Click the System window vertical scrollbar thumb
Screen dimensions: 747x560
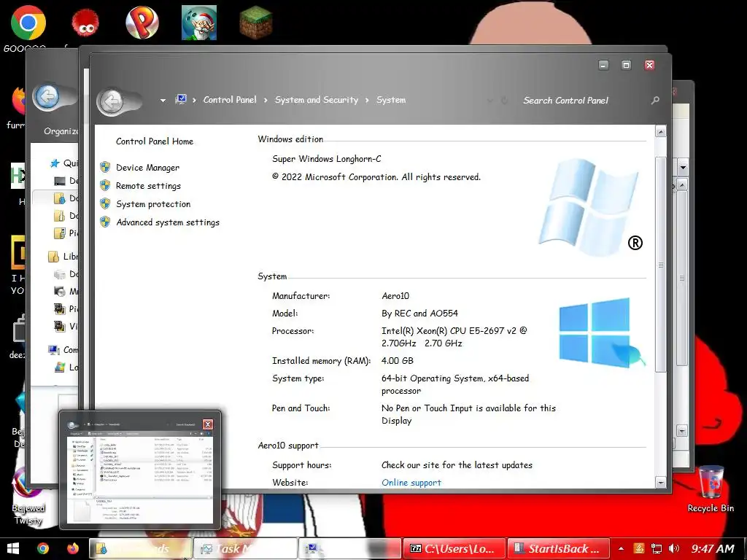[x=660, y=264]
